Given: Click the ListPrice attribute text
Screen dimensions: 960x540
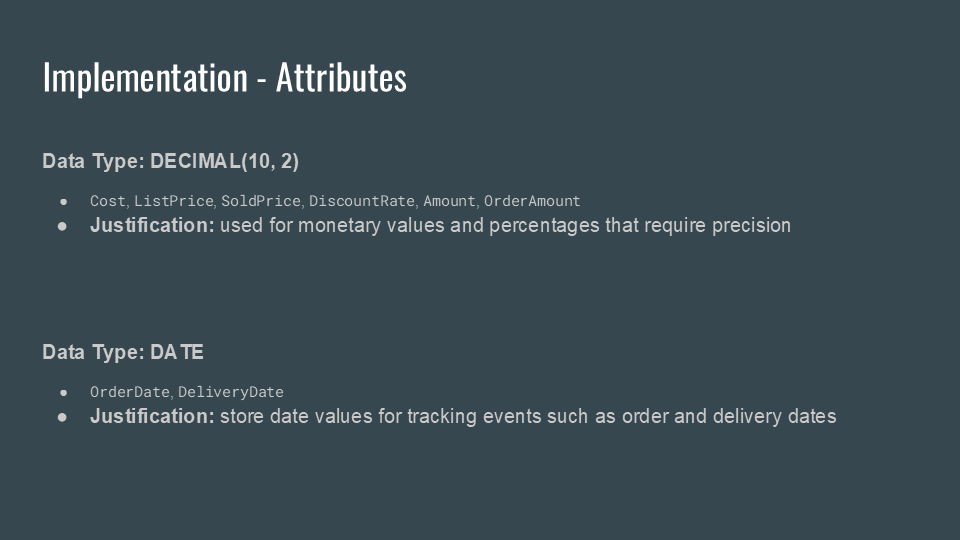Looking at the screenshot, I should pos(174,201).
